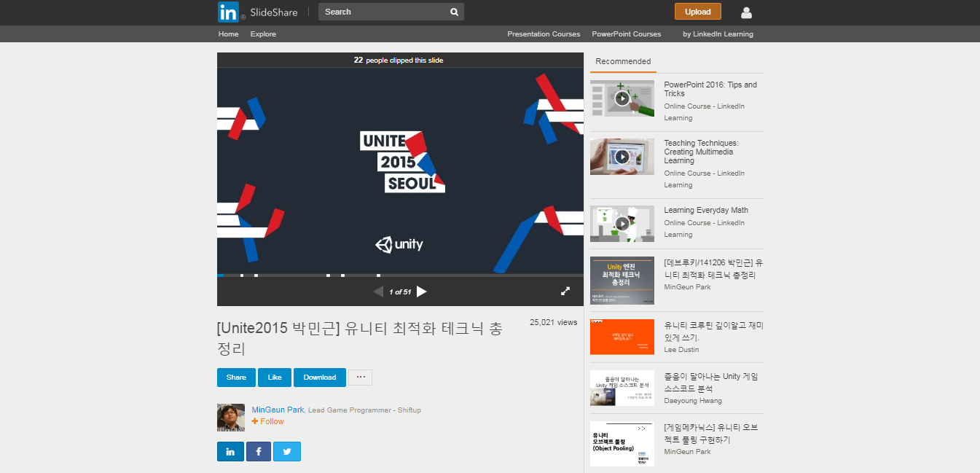
Task: Open the 졸음이 달아나는 Unity thumbnail
Action: point(622,388)
